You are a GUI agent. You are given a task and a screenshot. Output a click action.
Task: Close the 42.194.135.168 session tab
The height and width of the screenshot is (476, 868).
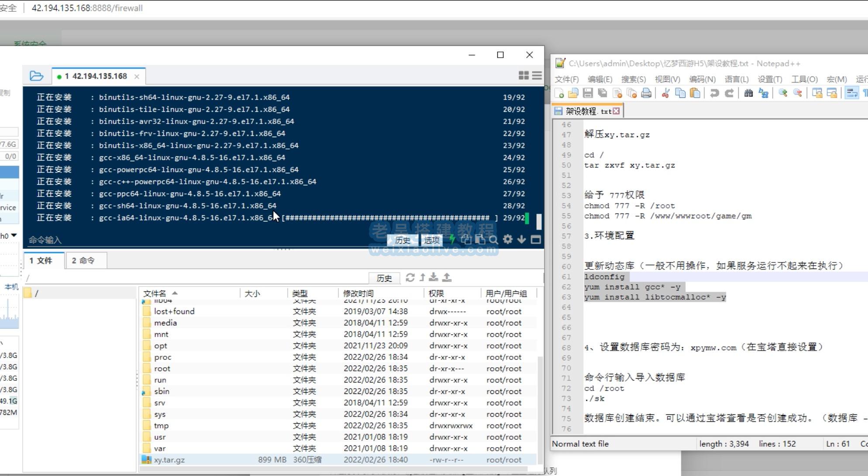coord(137,76)
